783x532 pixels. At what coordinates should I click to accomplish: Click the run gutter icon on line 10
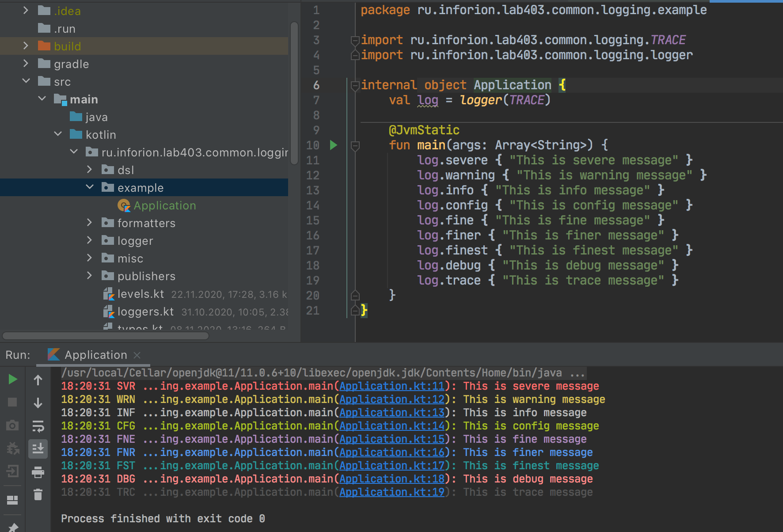[x=334, y=145]
